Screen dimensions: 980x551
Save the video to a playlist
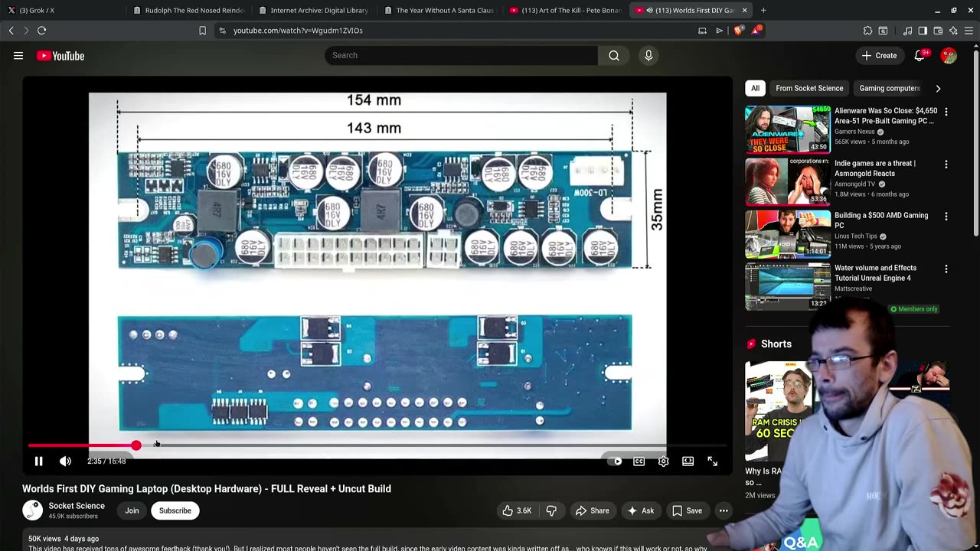pyautogui.click(x=686, y=510)
